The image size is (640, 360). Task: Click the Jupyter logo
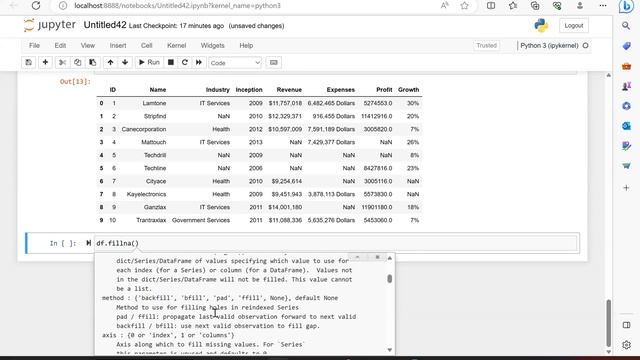click(x=50, y=25)
